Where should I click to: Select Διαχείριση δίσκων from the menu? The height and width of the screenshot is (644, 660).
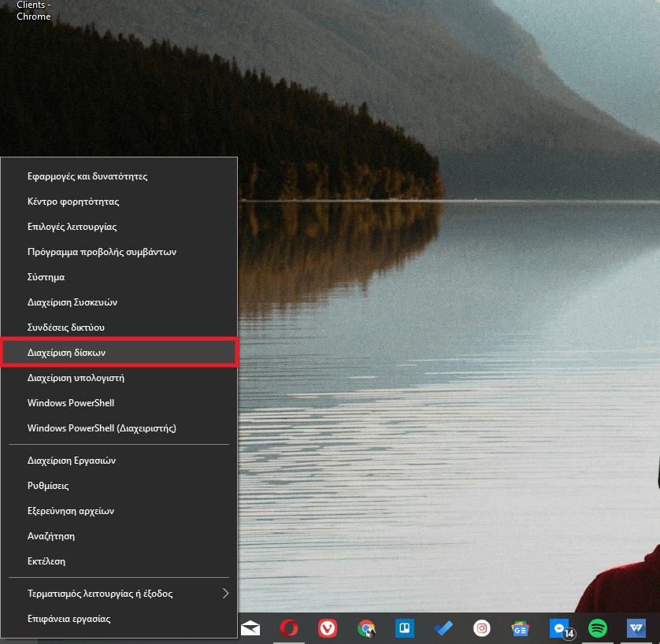pyautogui.click(x=72, y=353)
